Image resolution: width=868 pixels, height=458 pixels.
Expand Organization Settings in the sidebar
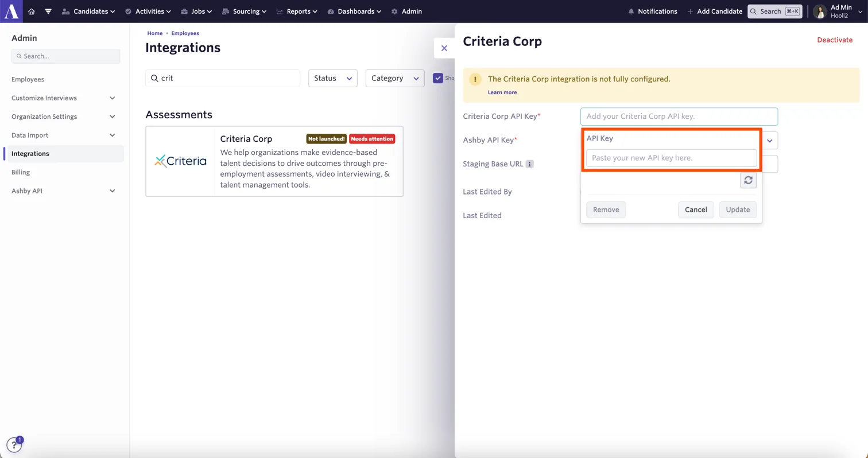(64, 117)
